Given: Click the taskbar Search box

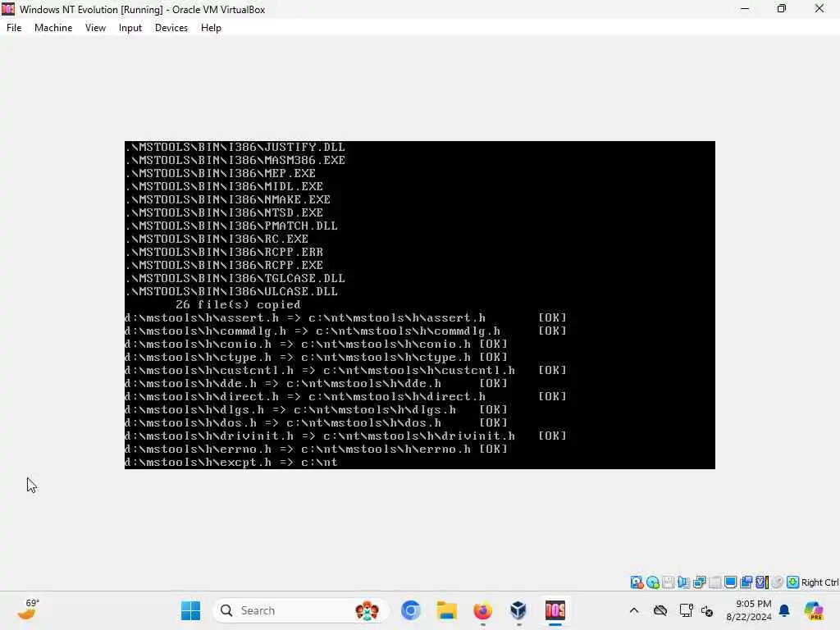Looking at the screenshot, I should click(x=300, y=610).
